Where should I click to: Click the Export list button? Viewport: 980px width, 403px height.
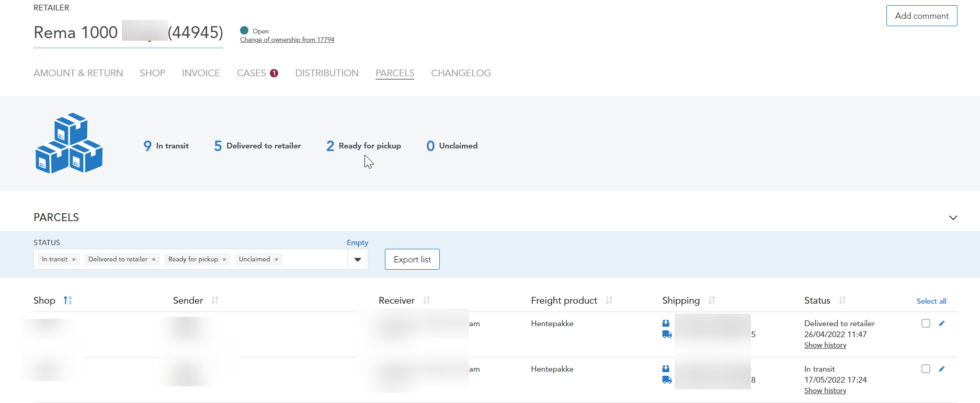[x=412, y=259]
